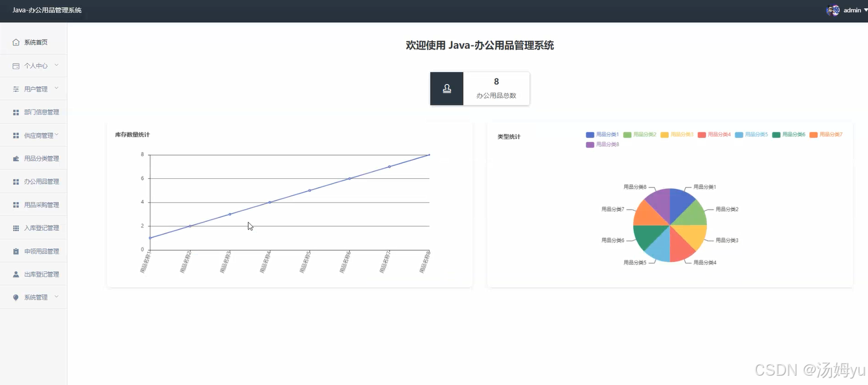
Task: Open the 供应商管理 item in the sidebar
Action: pyautogui.click(x=40, y=135)
